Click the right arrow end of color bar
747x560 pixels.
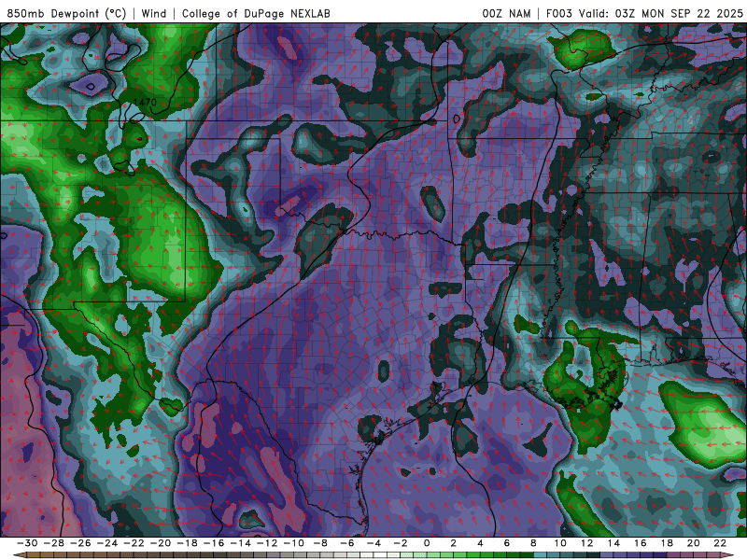pyautogui.click(x=727, y=554)
